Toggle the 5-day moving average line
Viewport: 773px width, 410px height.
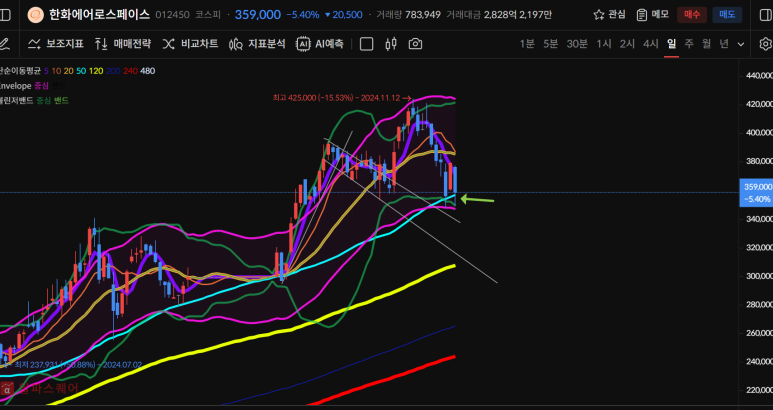(46, 71)
